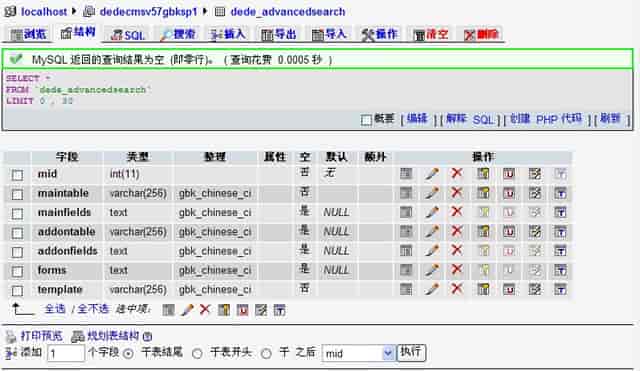Viewport: 640px width, 371px height.
Task: Check the mid field checkbox
Action: coord(17,176)
